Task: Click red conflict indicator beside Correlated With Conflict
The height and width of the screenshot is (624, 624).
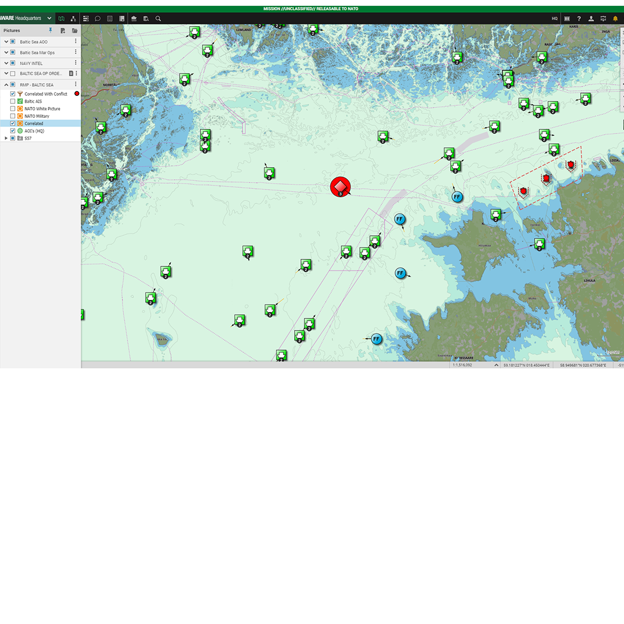Action: 77,94
